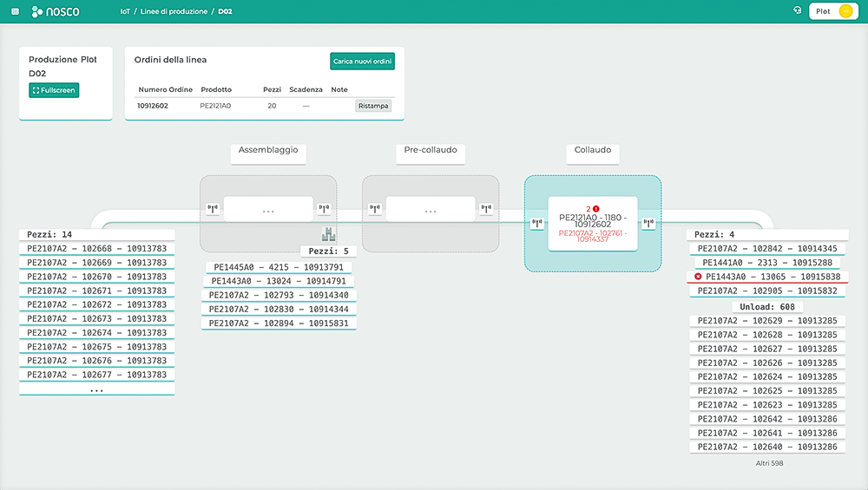Image resolution: width=868 pixels, height=490 pixels.
Task: Click the Collaudo output antenna icon
Action: tap(648, 223)
